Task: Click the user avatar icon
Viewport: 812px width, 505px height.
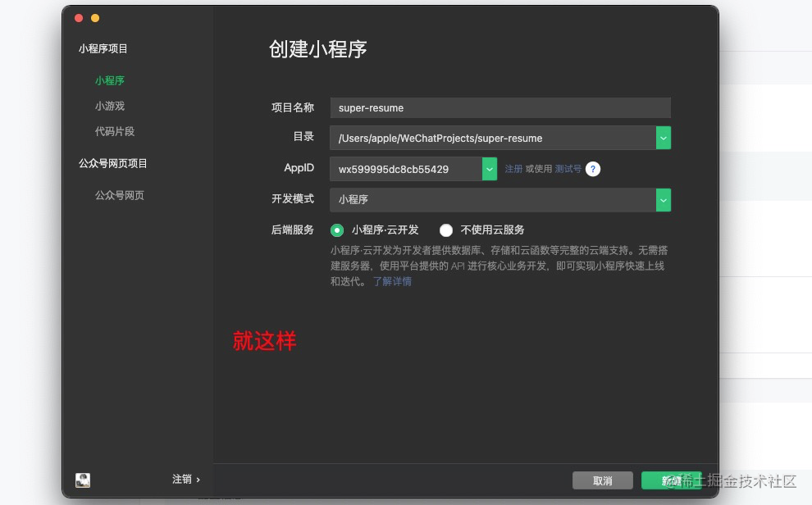Action: [83, 480]
